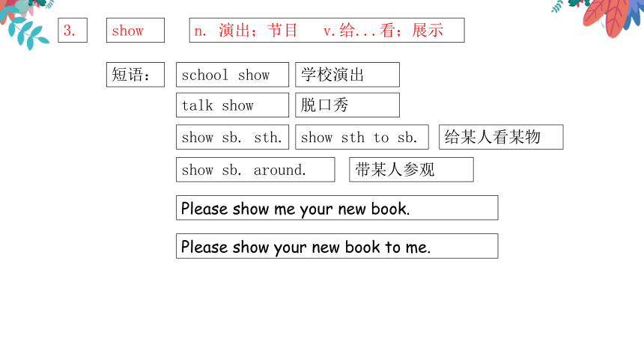
Task: Select the '短语:' label box
Action: tap(135, 75)
